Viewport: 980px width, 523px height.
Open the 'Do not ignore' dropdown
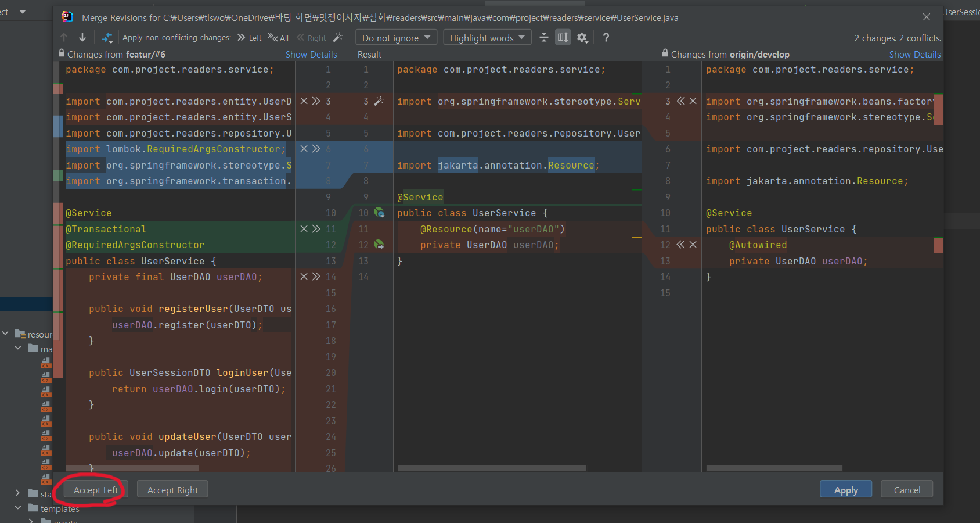396,38
